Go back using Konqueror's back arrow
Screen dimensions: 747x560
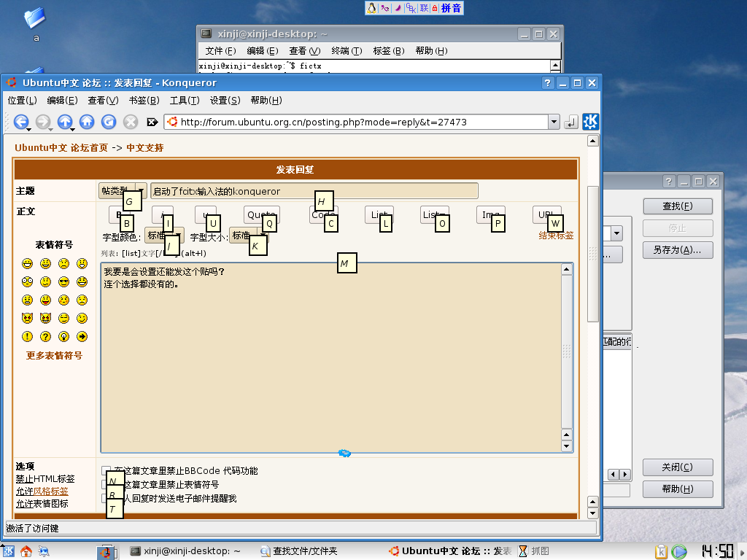coord(20,122)
